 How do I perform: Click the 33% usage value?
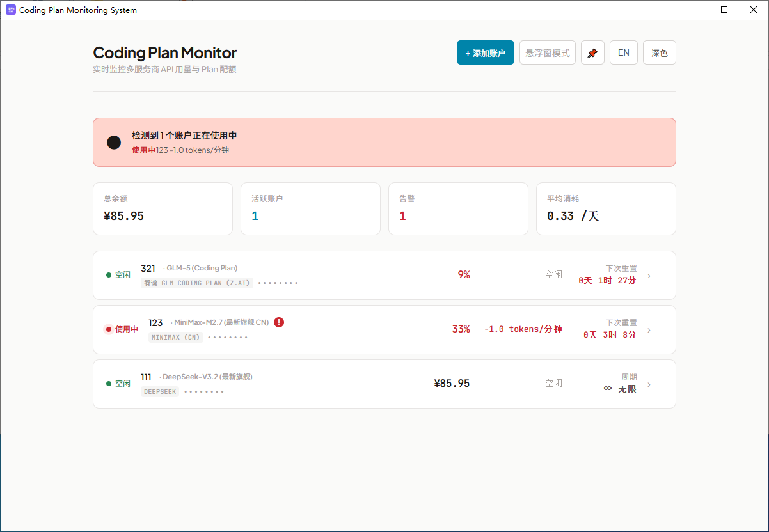pos(461,329)
